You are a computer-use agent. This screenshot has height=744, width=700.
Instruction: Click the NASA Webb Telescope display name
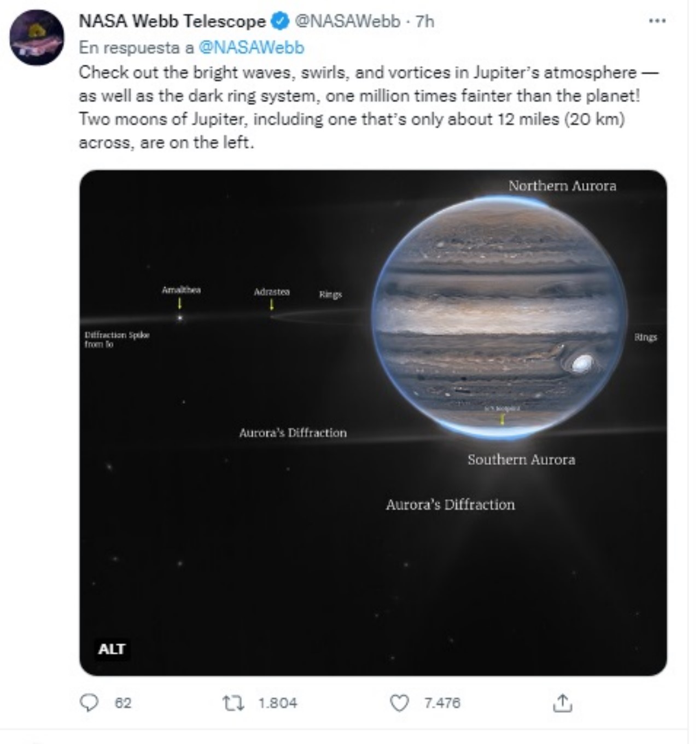[x=172, y=21]
